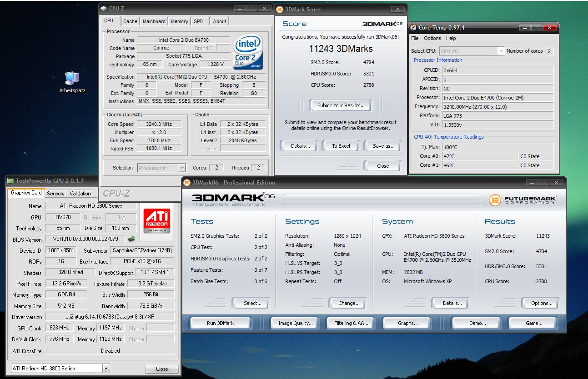Open the About tab in CPU-Z
The image size is (588, 379).
(x=219, y=21)
